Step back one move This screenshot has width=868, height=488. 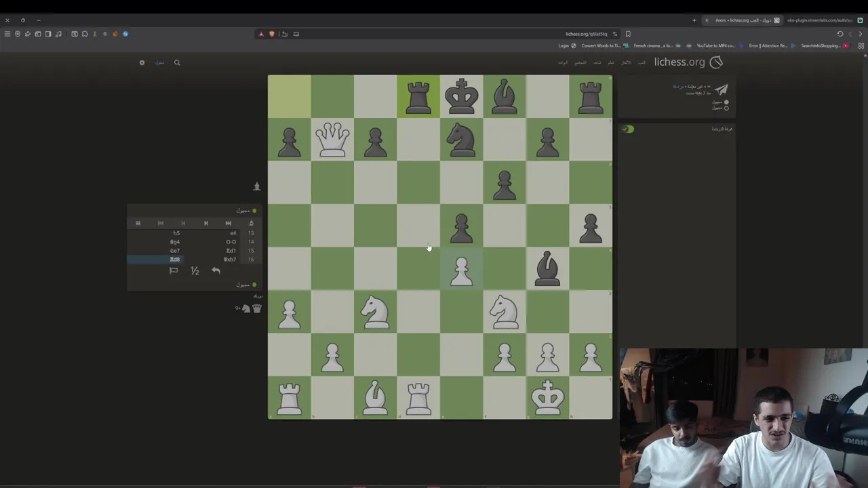point(205,223)
